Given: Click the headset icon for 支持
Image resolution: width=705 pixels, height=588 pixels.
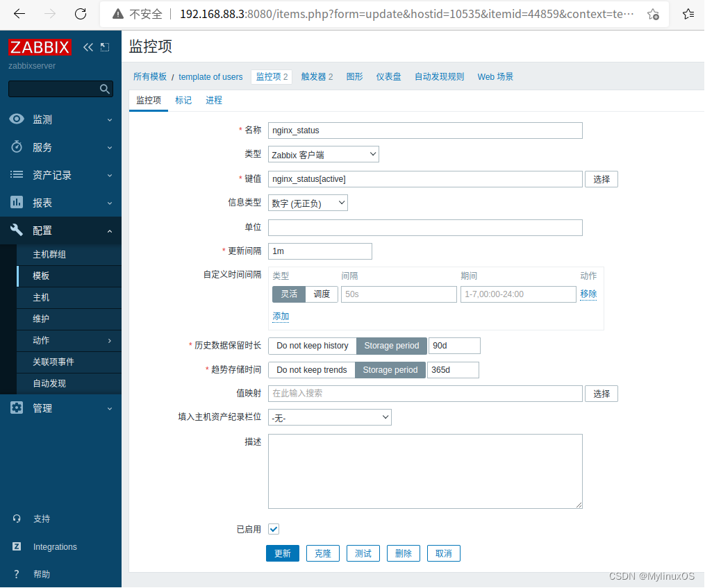Looking at the screenshot, I should [17, 519].
